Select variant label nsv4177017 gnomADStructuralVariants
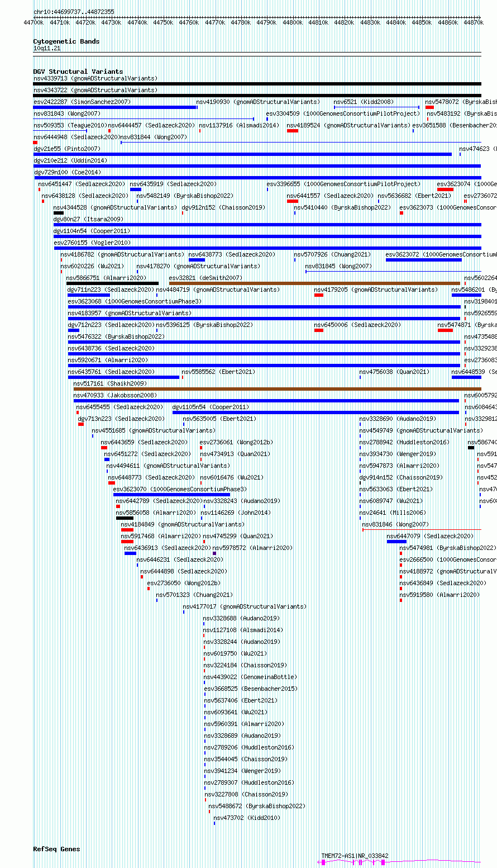 coord(245,606)
